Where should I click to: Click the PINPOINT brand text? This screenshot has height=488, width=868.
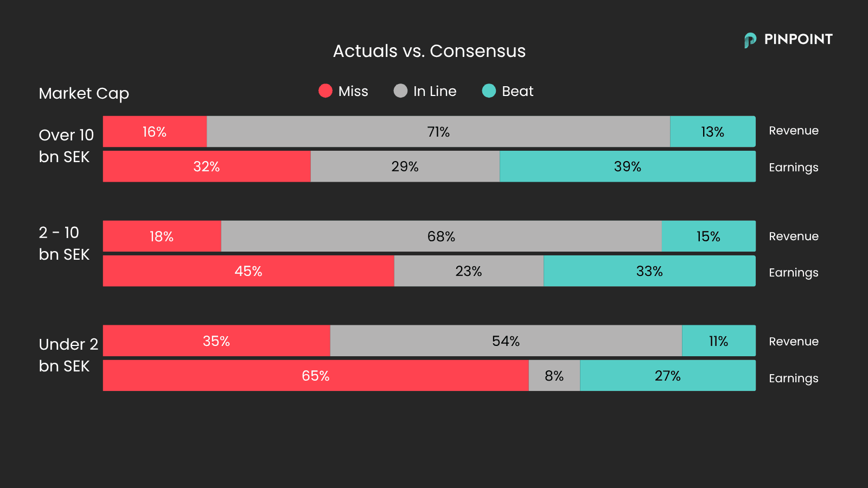[798, 39]
